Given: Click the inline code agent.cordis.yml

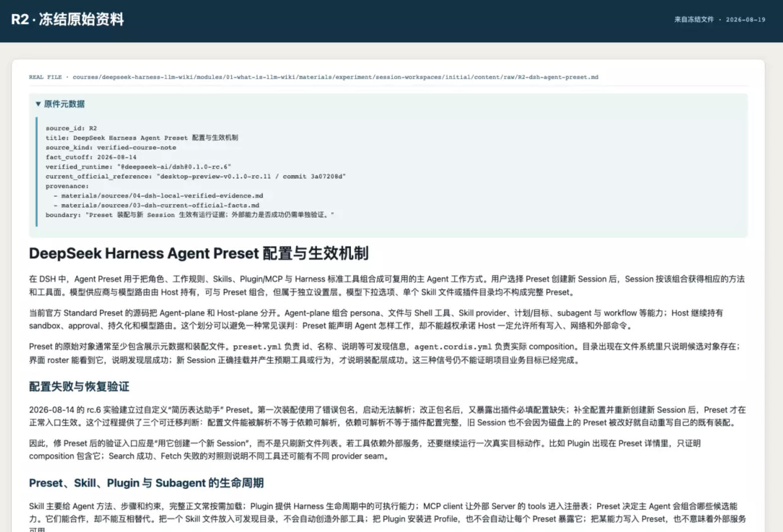Looking at the screenshot, I should pos(453,347).
